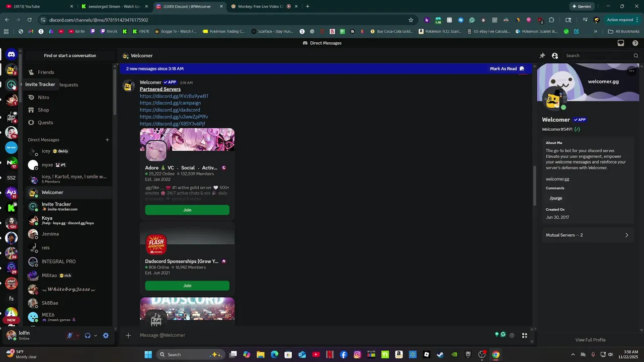
Task: Open DM with icey
Action: click(x=69, y=151)
